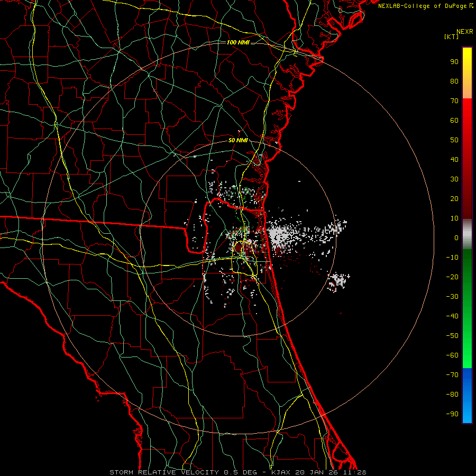
Task: Click the -60 value on the velocity scale
Action: coord(452,355)
